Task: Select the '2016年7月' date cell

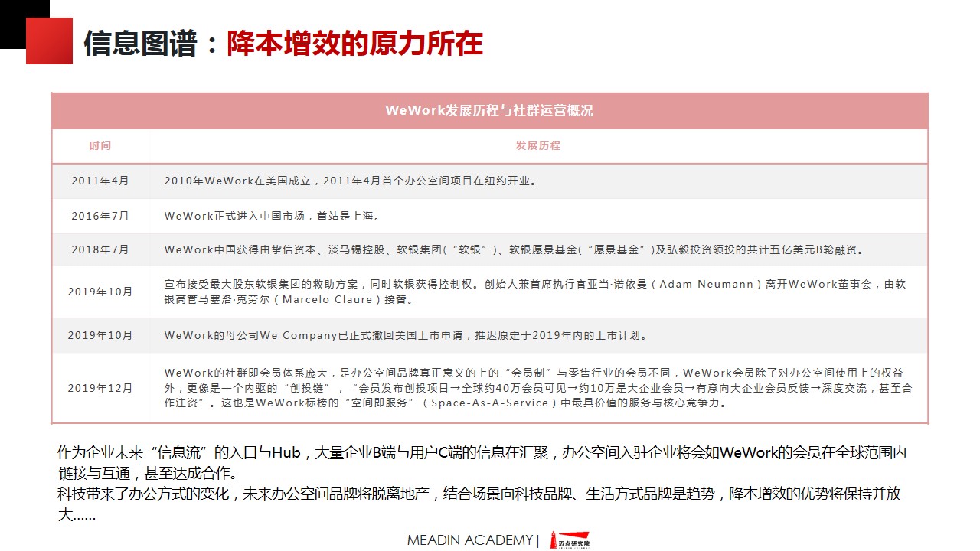Action: (100, 216)
